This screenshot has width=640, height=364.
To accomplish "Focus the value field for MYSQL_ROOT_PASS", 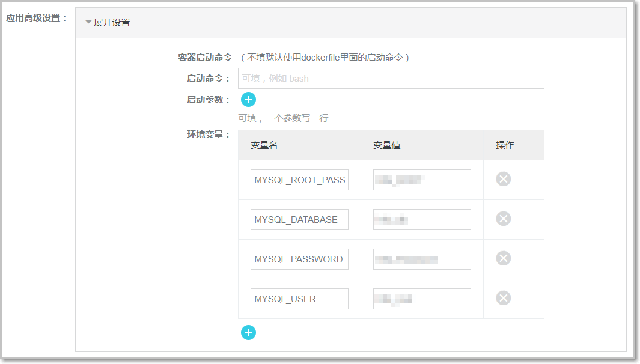I will coord(422,180).
